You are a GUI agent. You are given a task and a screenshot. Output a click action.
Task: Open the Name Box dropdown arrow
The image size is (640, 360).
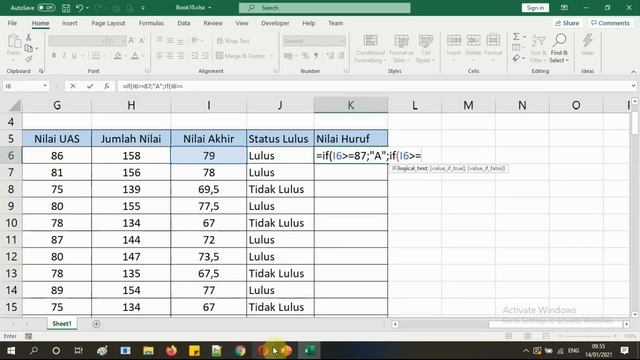[x=45, y=86]
